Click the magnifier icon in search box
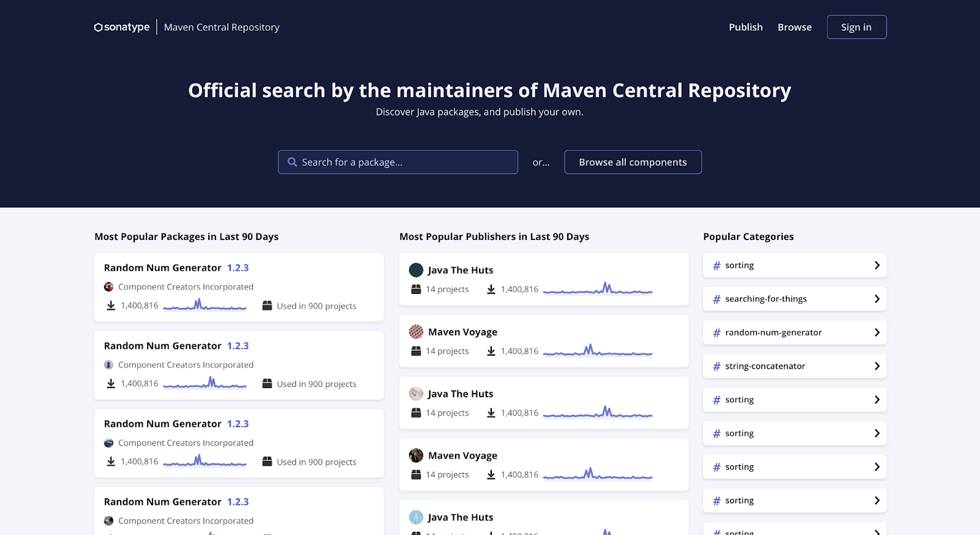 click(292, 162)
